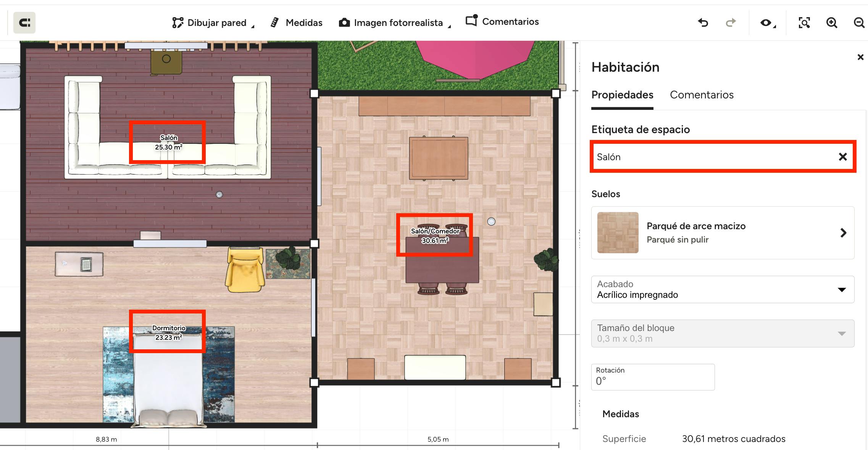Undo the last action
This screenshot has width=868, height=450.
tap(703, 23)
